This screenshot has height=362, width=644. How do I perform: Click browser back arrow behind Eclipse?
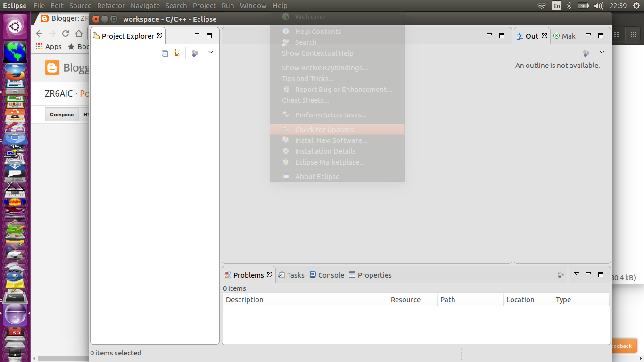point(39,33)
